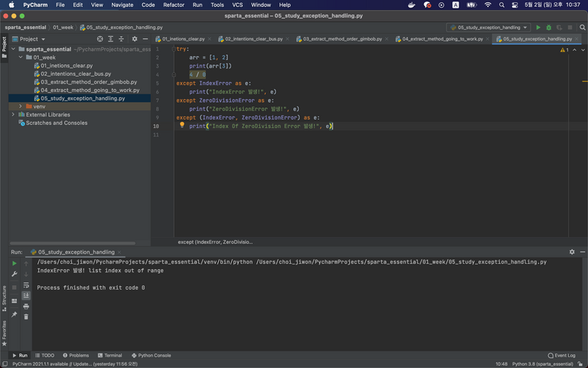Viewport: 588px width, 368px height.
Task: Open the TODO tool window
Action: pyautogui.click(x=44, y=355)
